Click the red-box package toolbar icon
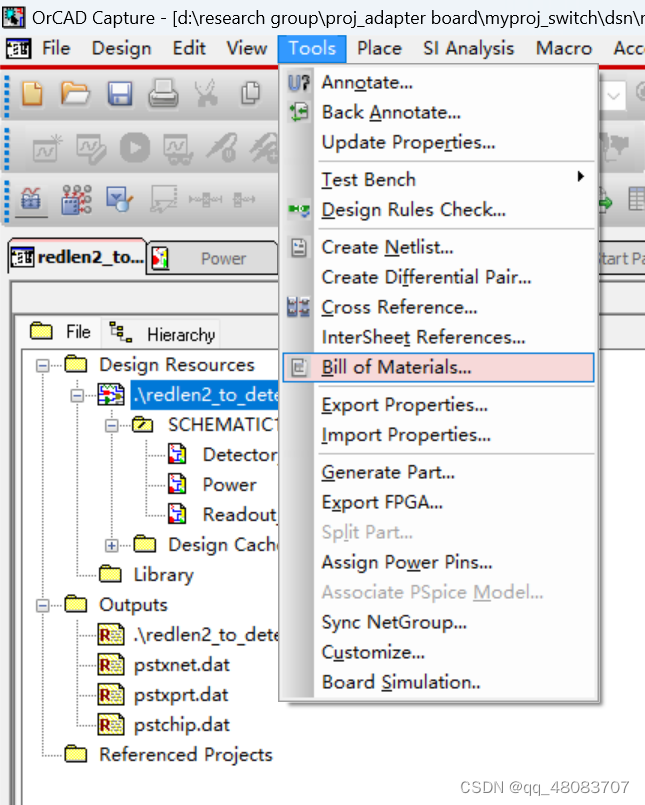This screenshot has height=805, width=645. 31,199
